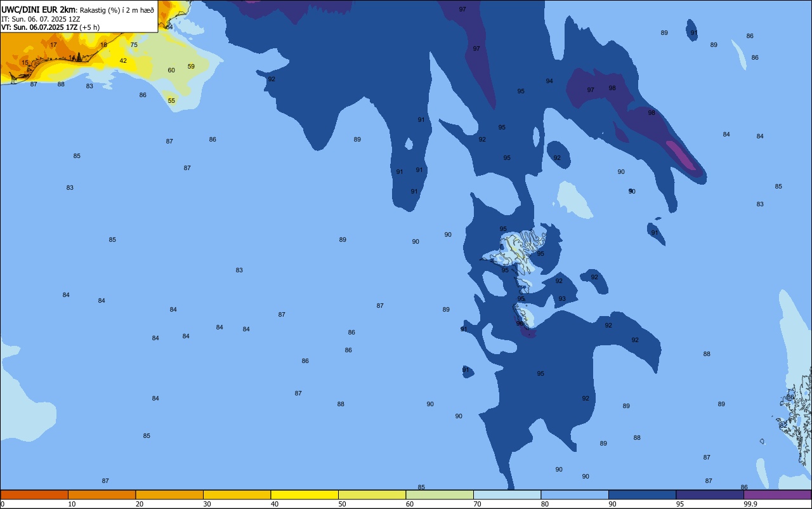The width and height of the screenshot is (812, 509).
Task: Click the 'UWC/DINI EUR 2km' title text
Action: [38, 10]
